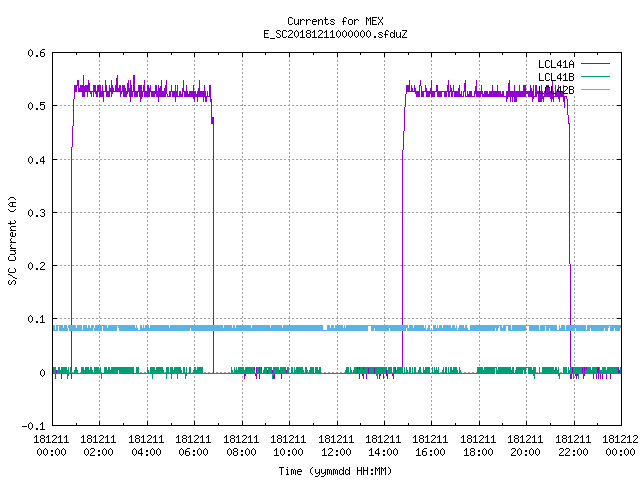Click the y-axis tick value 0.5

(36, 106)
